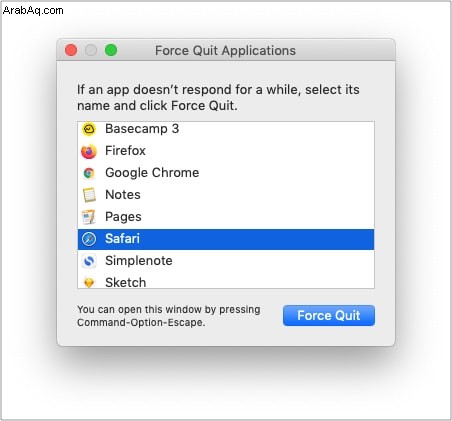This screenshot has width=452, height=421.
Task: Click the Force Quit button
Action: click(x=329, y=315)
